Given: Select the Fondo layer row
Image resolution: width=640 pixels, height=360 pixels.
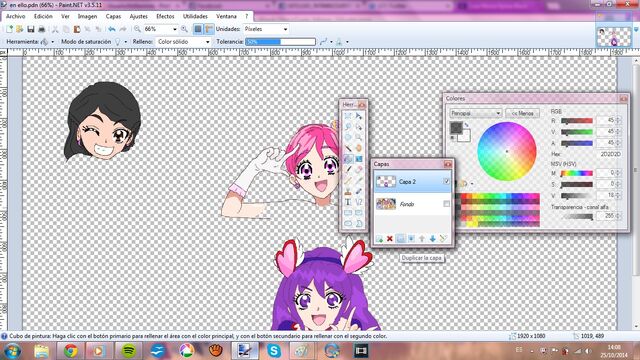Looking at the screenshot, I should (x=412, y=204).
